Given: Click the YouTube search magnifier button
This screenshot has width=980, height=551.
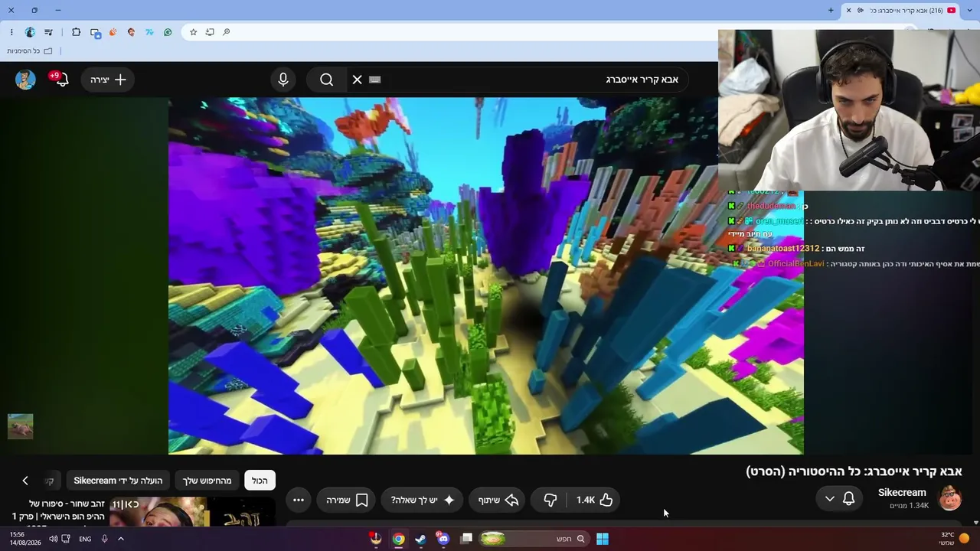Looking at the screenshot, I should (x=327, y=80).
